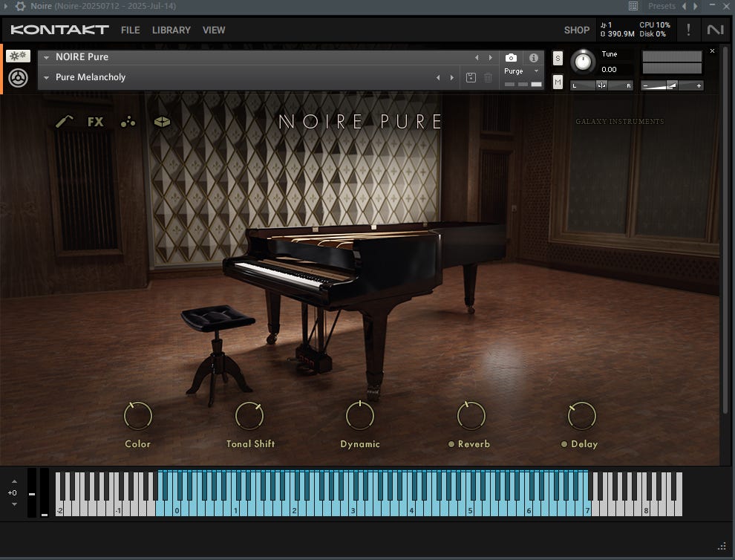
Task: Open the FX page
Action: [x=96, y=122]
